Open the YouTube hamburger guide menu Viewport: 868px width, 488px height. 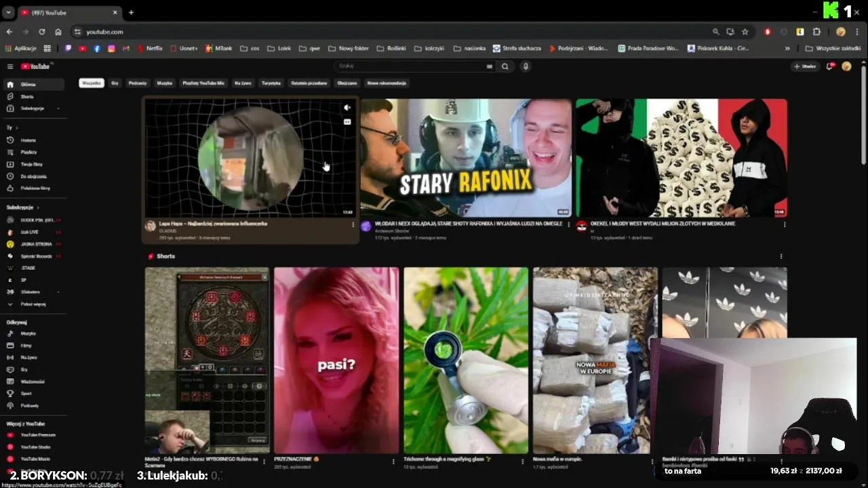click(10, 66)
